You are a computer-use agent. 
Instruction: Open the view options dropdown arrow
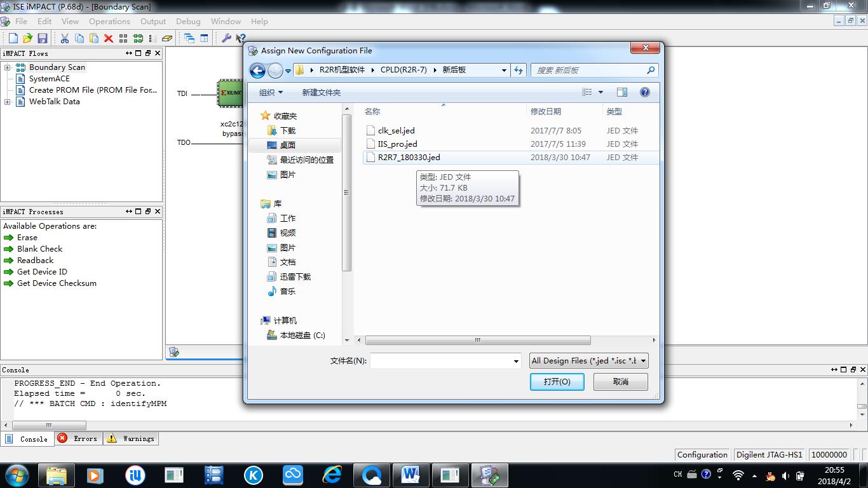[600, 92]
